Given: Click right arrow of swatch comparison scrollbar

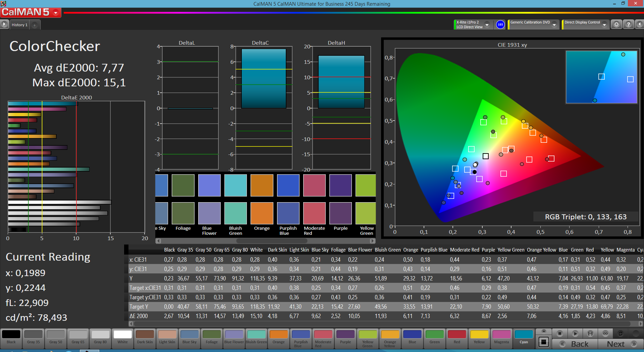Looking at the screenshot, I should [x=372, y=241].
